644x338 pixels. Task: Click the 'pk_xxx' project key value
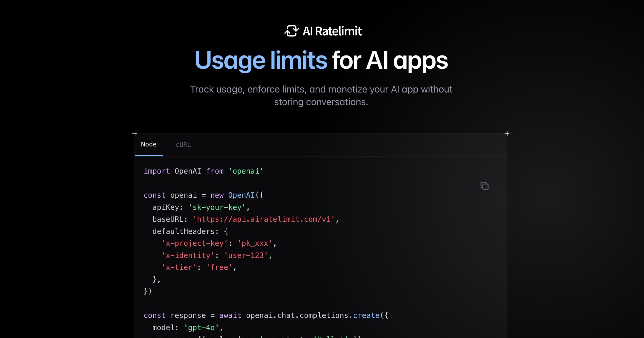click(x=255, y=243)
